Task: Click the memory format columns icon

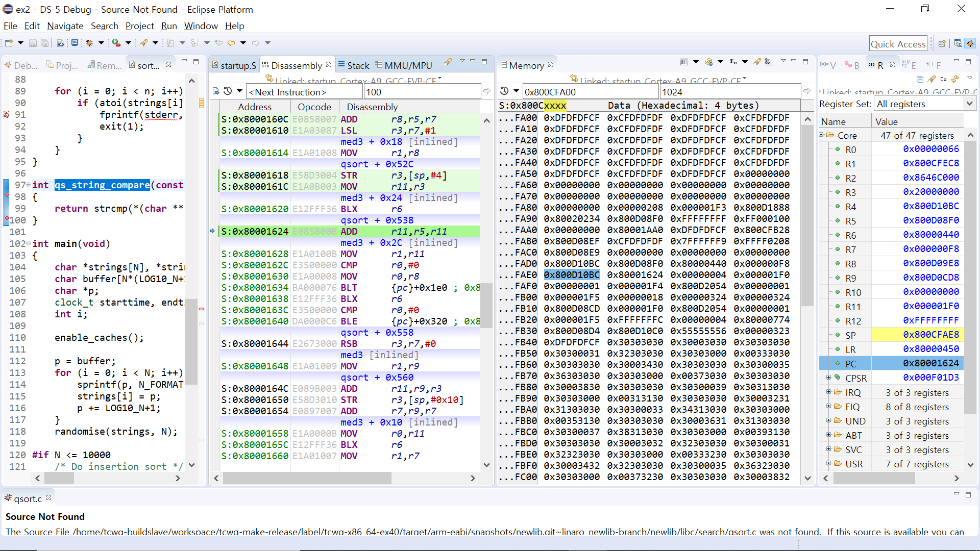Action: click(x=684, y=62)
